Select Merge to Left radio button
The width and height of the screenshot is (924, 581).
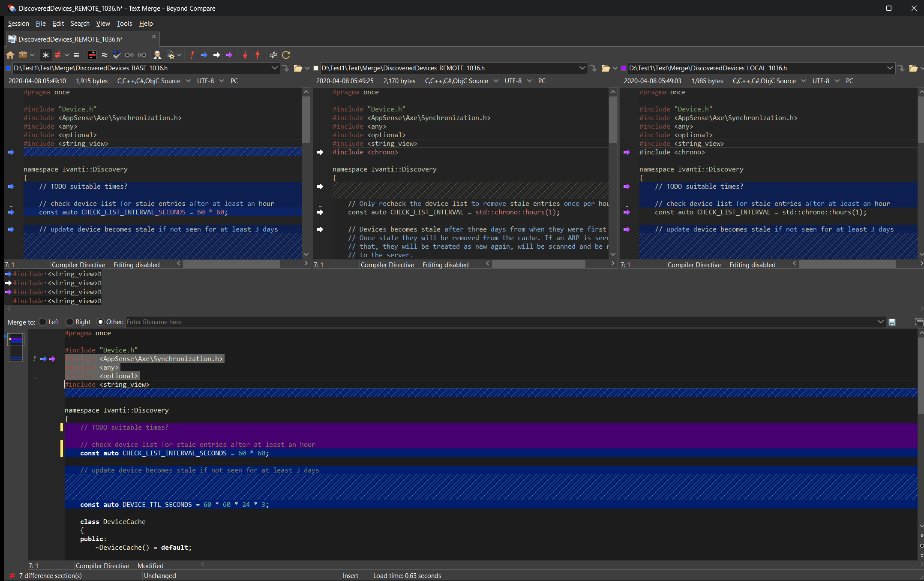(43, 322)
